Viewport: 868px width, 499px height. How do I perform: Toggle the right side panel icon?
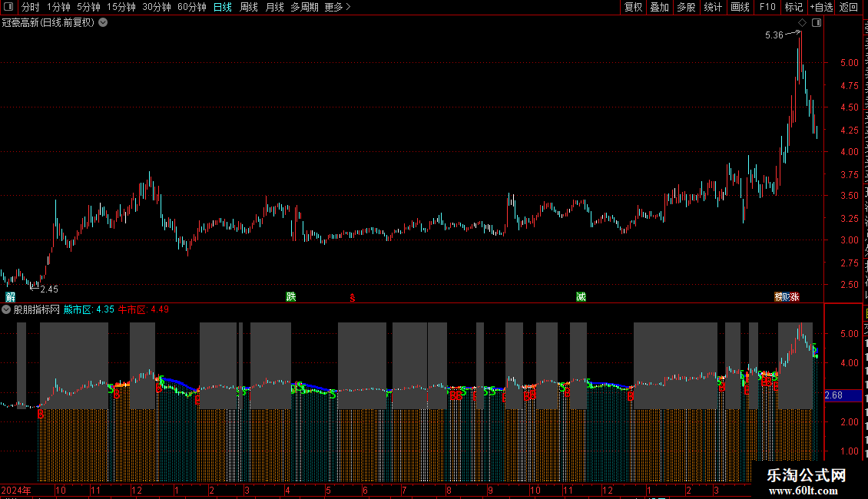click(817, 23)
